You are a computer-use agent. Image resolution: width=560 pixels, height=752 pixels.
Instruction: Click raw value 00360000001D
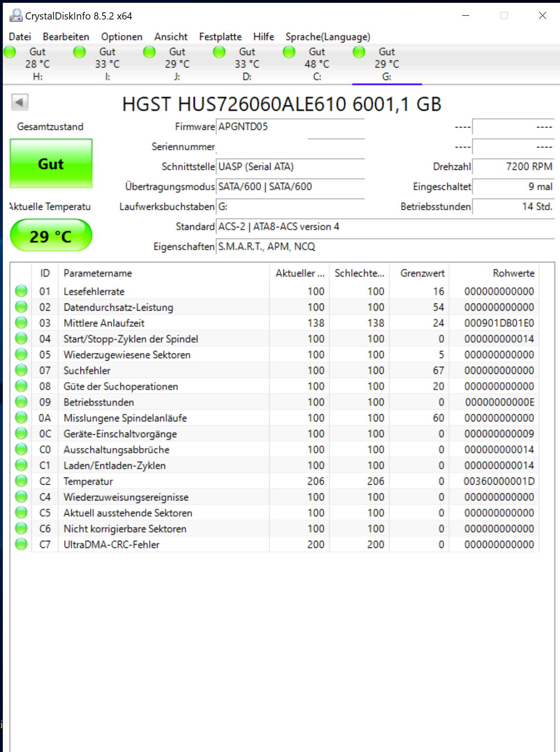(x=499, y=481)
